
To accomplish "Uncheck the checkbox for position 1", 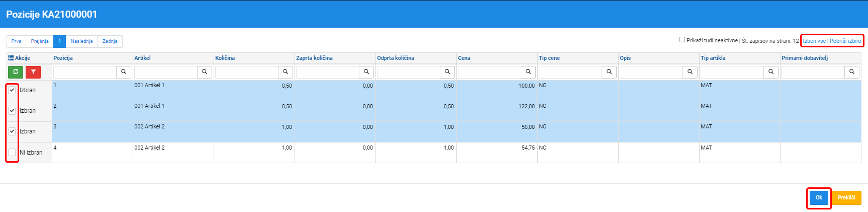I will [12, 90].
